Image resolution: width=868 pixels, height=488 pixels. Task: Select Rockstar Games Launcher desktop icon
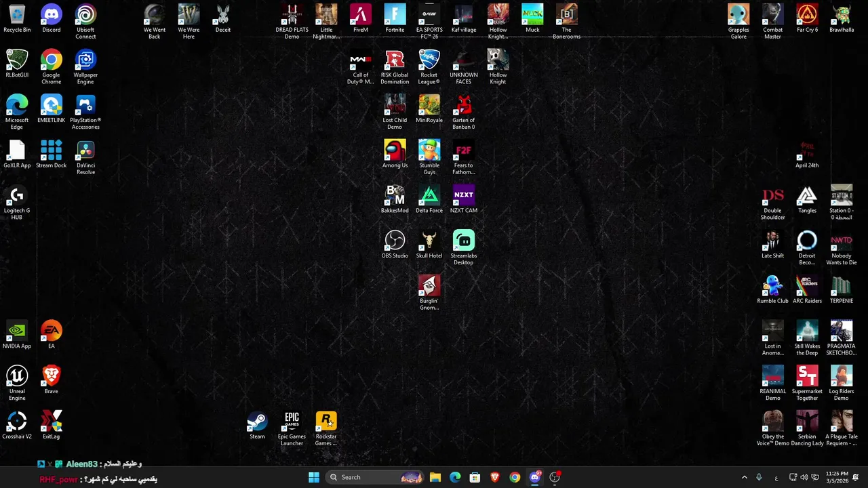click(x=326, y=428)
